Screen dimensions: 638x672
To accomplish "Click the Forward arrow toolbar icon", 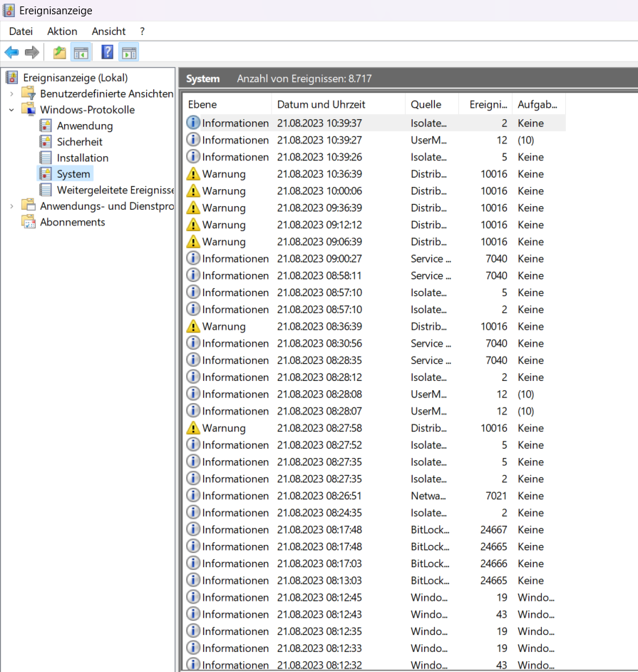I will tap(32, 53).
